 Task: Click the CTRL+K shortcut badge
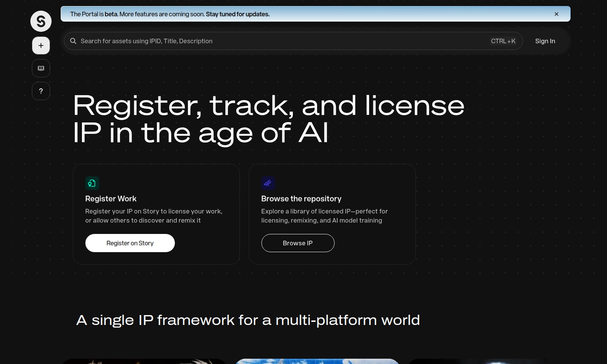[x=503, y=41]
